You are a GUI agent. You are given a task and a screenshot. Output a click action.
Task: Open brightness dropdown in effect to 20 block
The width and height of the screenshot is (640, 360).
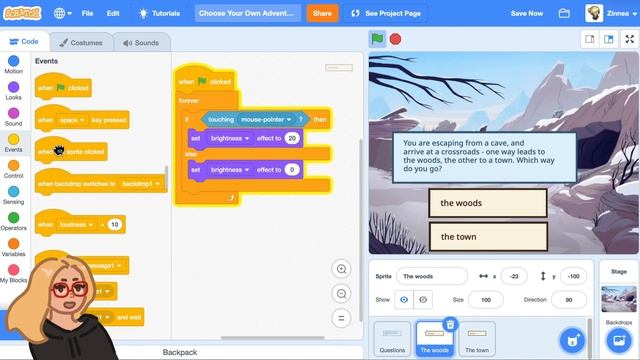[229, 138]
